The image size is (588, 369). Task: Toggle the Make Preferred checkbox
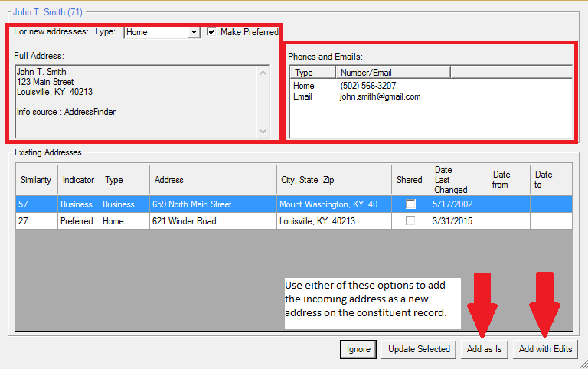point(211,32)
